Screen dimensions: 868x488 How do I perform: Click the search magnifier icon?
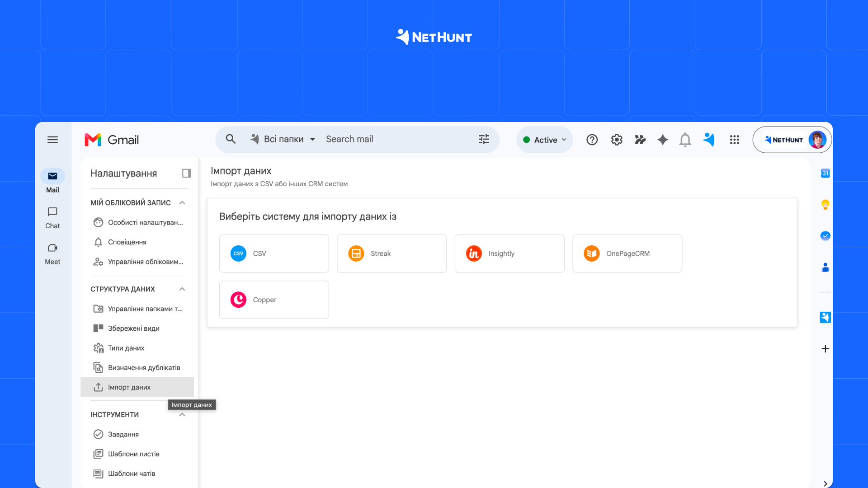(231, 139)
